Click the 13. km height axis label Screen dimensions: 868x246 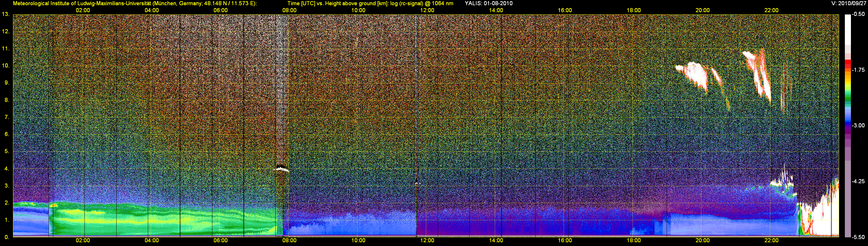click(6, 14)
